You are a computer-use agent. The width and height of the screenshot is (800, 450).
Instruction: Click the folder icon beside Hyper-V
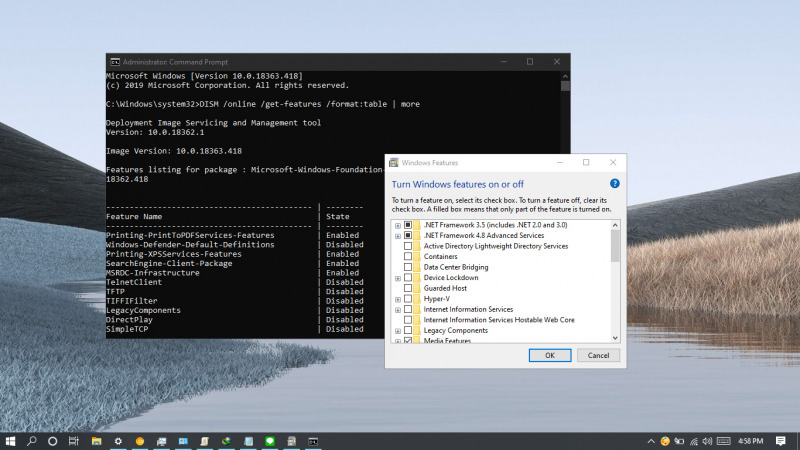417,299
